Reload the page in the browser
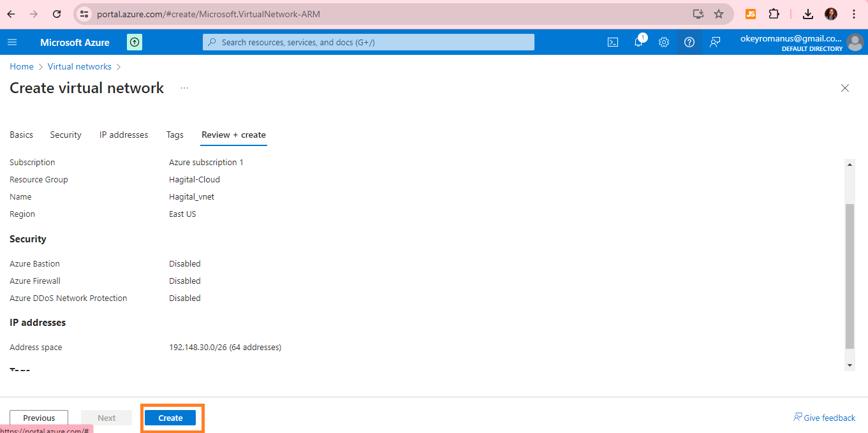The width and height of the screenshot is (868, 433). [57, 13]
